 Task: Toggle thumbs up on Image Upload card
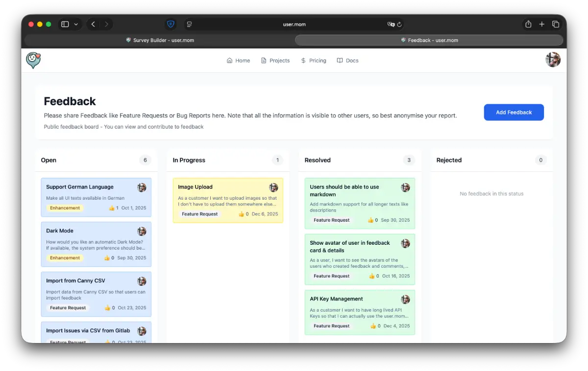pyautogui.click(x=241, y=214)
